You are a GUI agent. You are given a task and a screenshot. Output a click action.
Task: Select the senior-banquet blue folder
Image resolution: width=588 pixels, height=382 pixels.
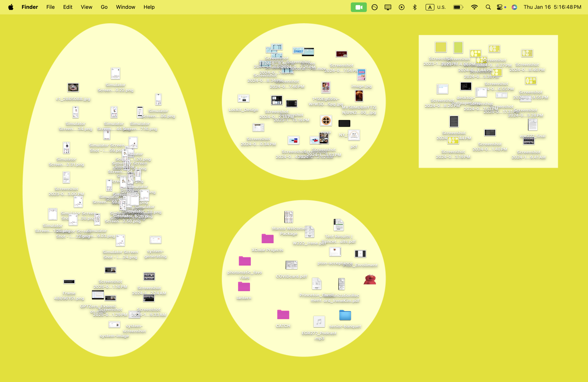345,315
